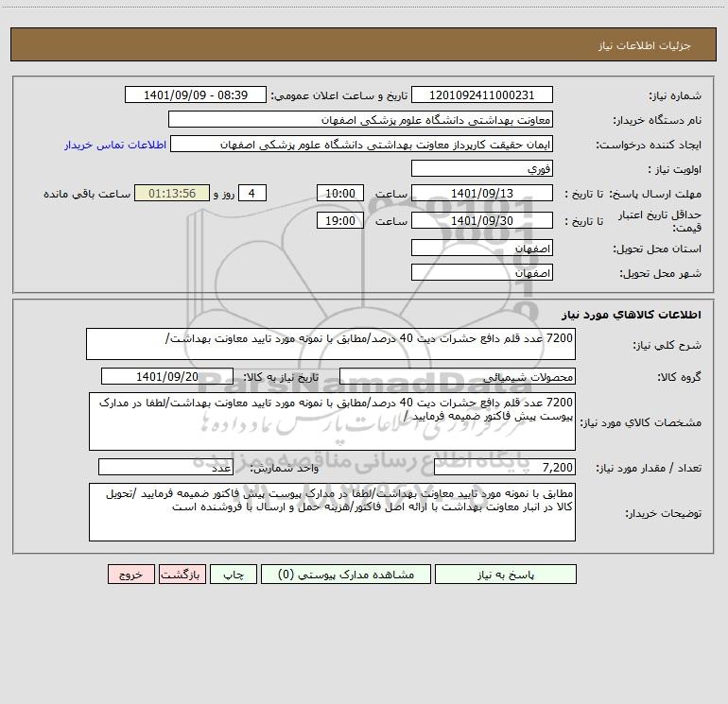Click price validity time 19:00
Viewport: 728px width, 704px height.
(x=339, y=220)
